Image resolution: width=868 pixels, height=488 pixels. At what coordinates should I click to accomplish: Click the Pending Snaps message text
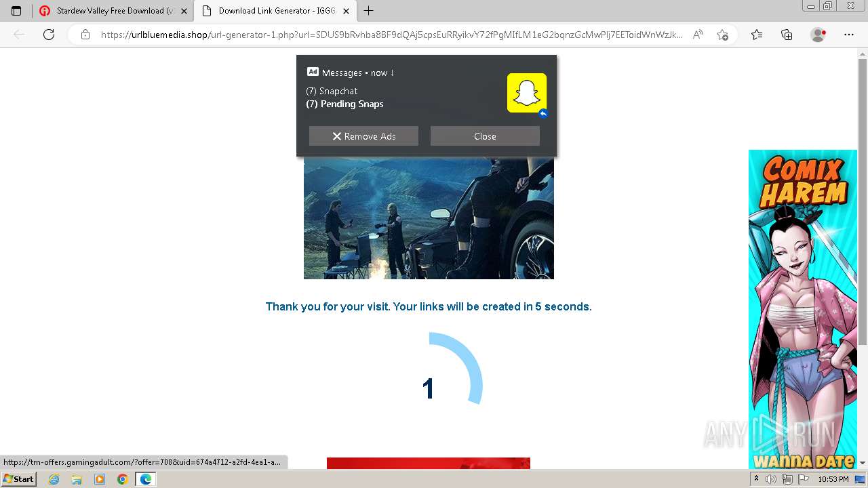[x=344, y=104]
